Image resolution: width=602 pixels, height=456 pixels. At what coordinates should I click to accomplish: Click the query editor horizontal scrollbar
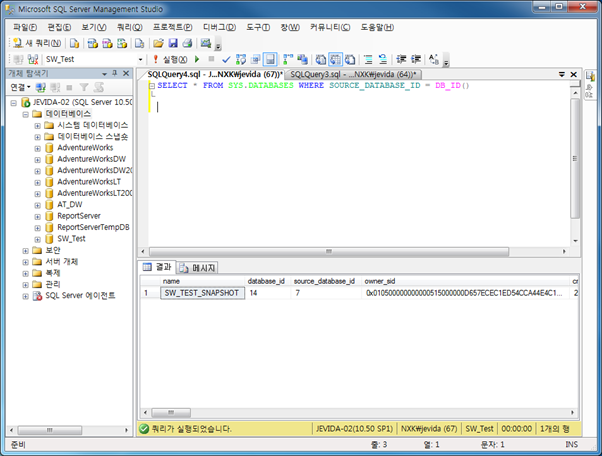tap(329, 251)
